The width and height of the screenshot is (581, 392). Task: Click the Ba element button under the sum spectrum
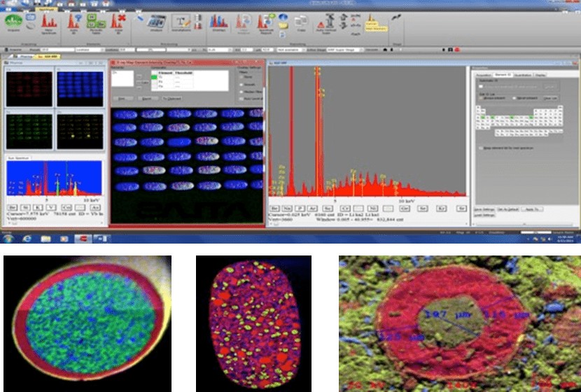point(12,207)
